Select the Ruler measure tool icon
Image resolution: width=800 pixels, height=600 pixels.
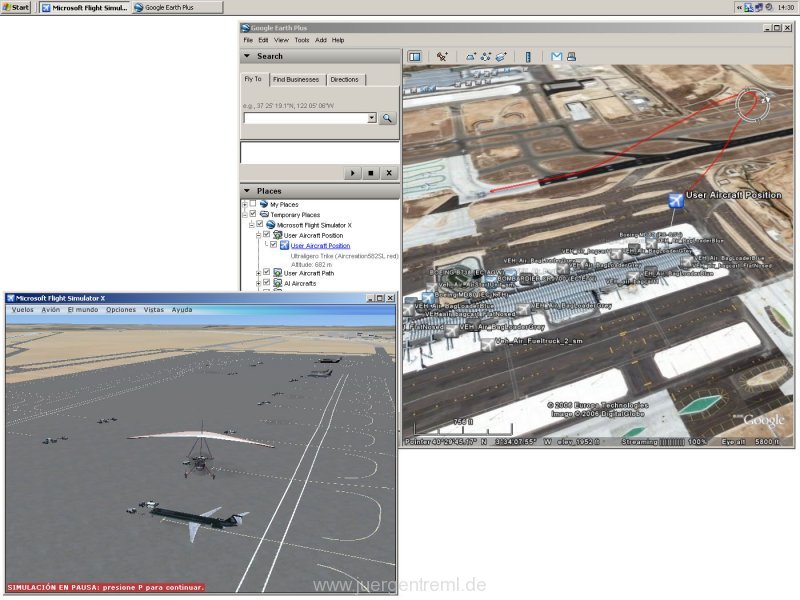click(528, 57)
